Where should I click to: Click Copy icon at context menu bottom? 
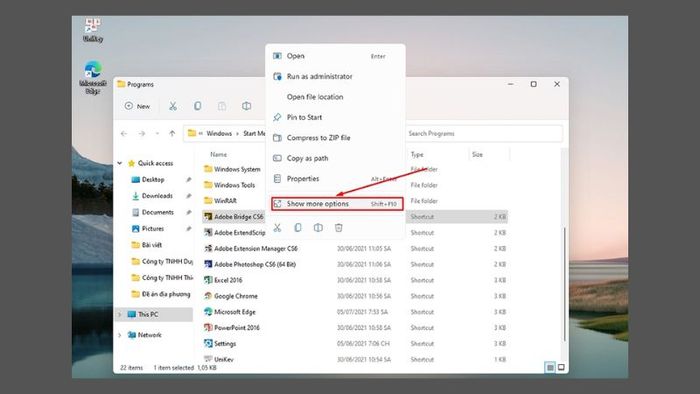(298, 228)
